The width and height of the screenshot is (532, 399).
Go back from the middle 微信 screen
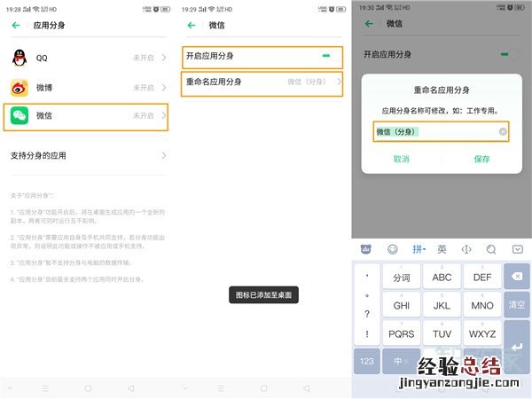tap(191, 26)
